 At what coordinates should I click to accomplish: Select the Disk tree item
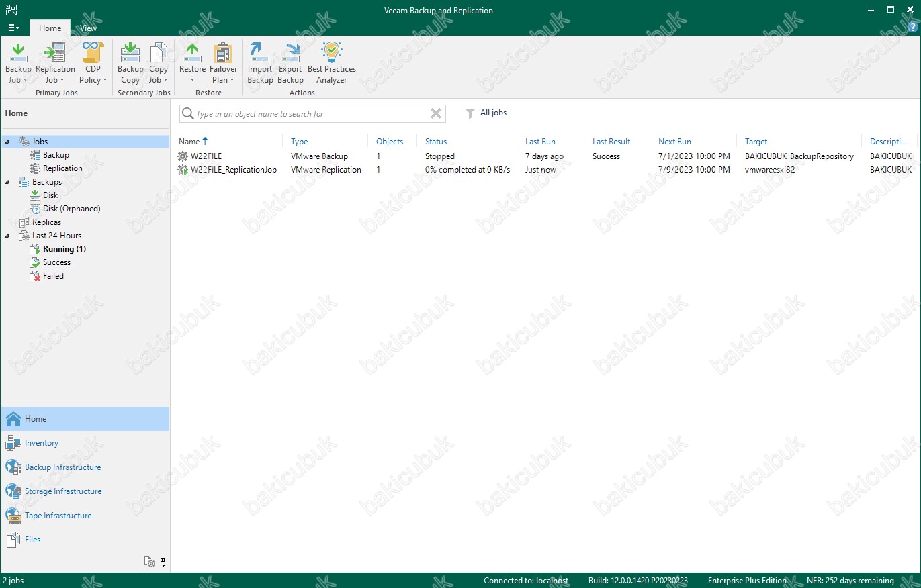pos(50,195)
